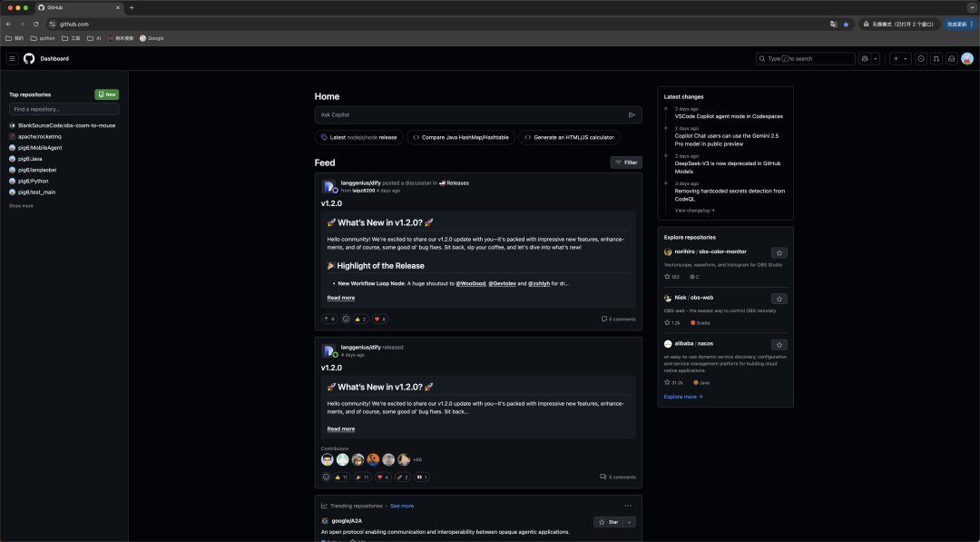Viewport: 980px width, 542px height.
Task: Toggle eyes reaction on release post
Action: click(422, 478)
